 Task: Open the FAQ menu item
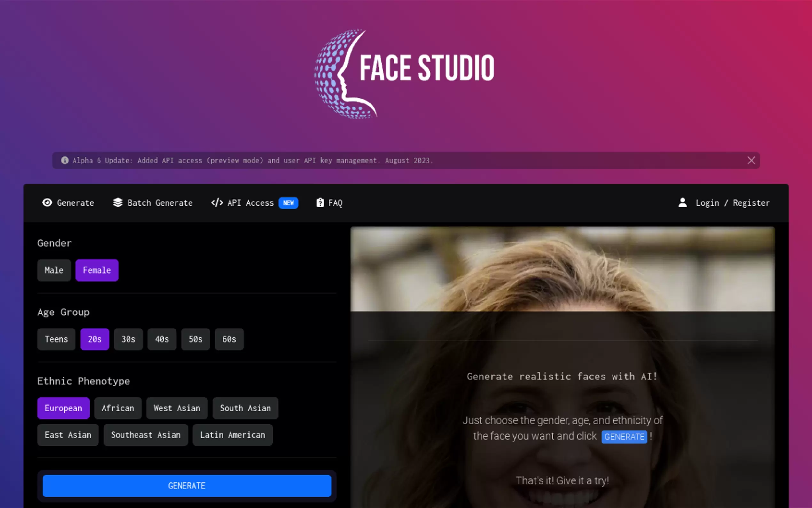[335, 203]
